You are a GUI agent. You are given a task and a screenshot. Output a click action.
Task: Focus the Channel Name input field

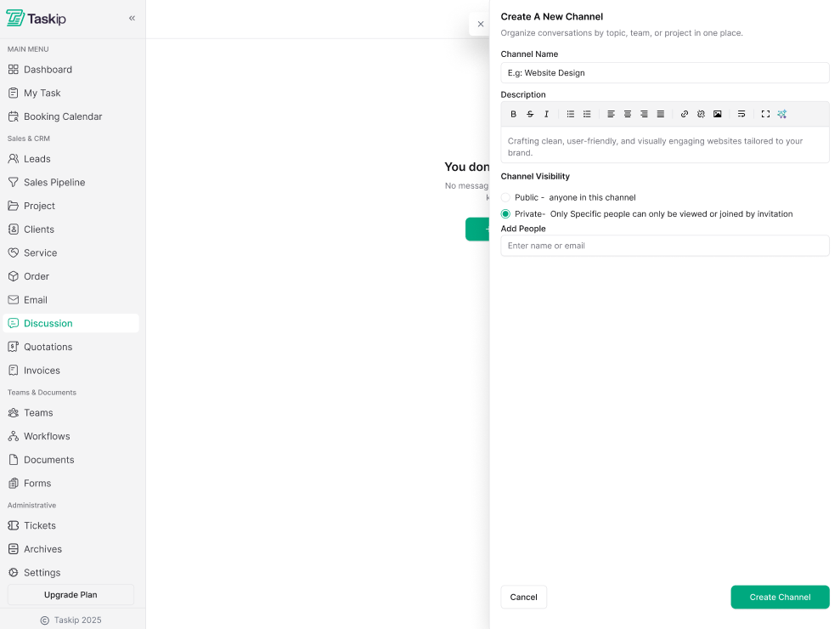click(664, 73)
